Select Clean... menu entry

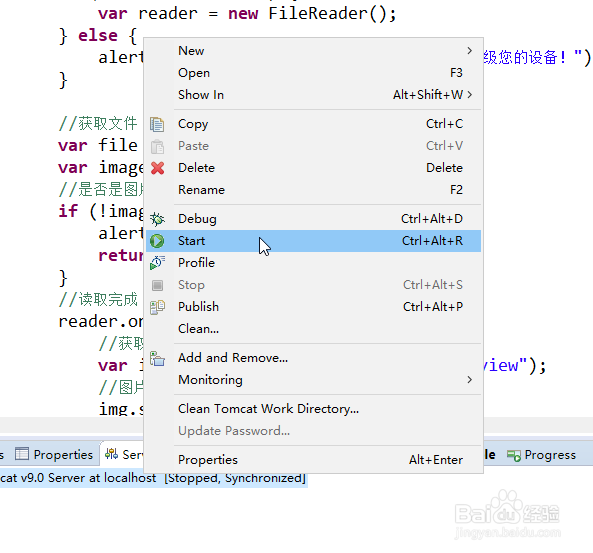click(313, 329)
